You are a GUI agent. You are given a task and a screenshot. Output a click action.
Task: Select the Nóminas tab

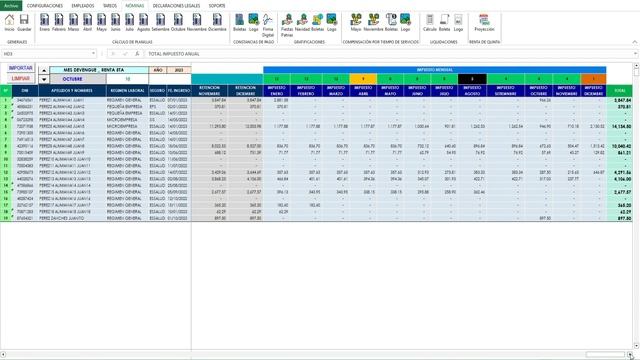(135, 6)
